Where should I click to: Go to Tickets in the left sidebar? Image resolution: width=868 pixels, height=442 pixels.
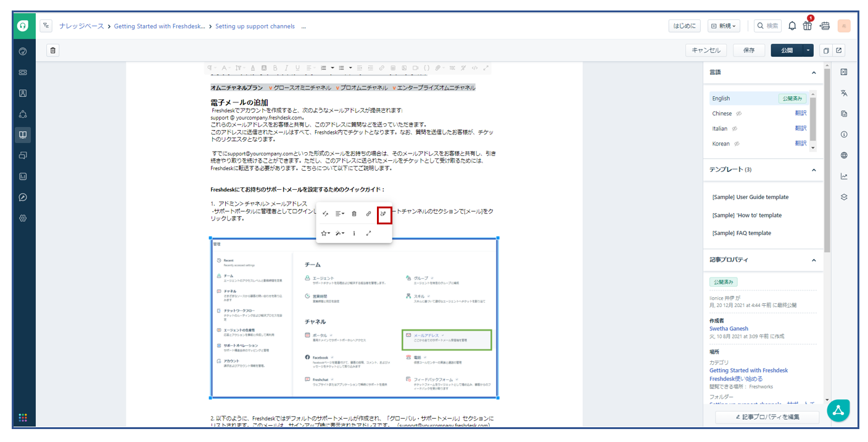(x=23, y=72)
